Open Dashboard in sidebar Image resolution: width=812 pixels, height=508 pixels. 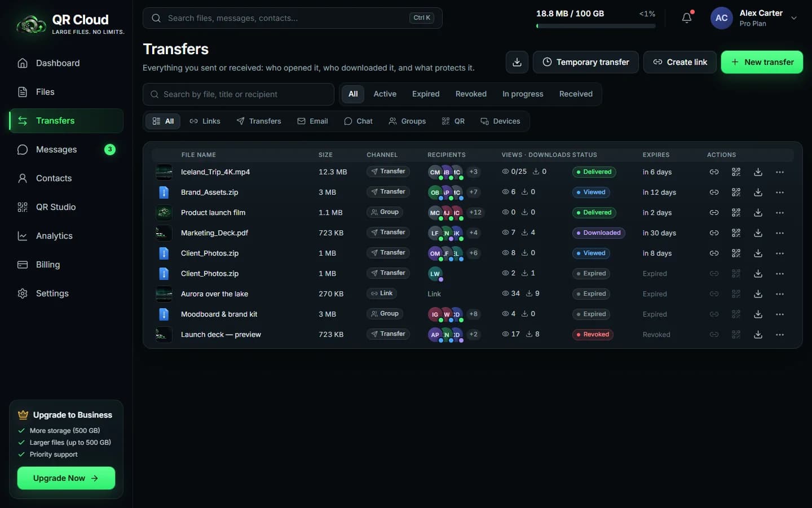pyautogui.click(x=67, y=63)
